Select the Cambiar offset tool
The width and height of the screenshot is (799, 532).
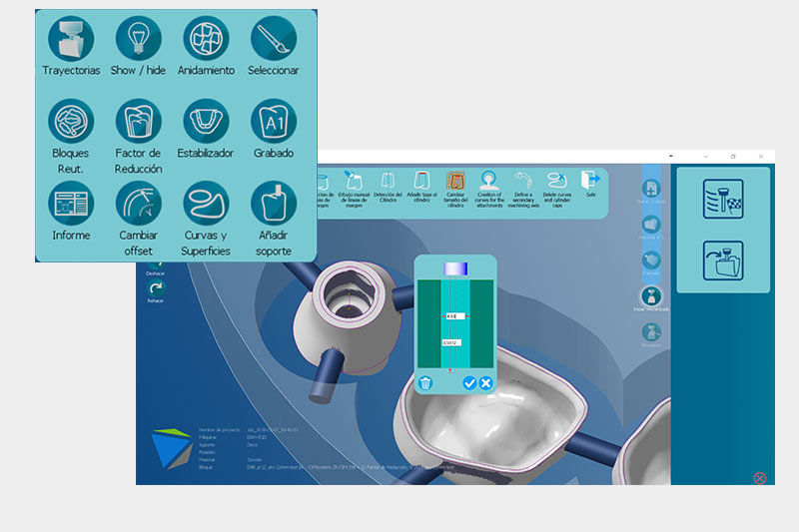point(138,204)
